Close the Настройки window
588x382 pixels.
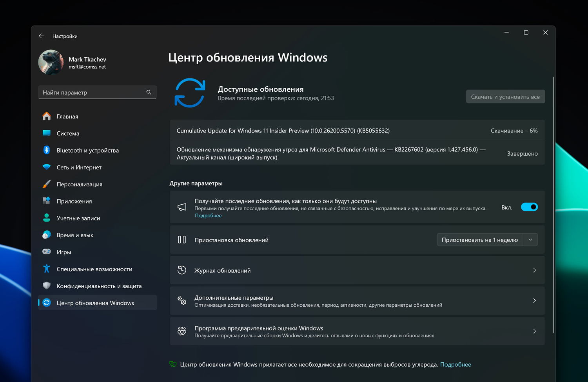(545, 33)
